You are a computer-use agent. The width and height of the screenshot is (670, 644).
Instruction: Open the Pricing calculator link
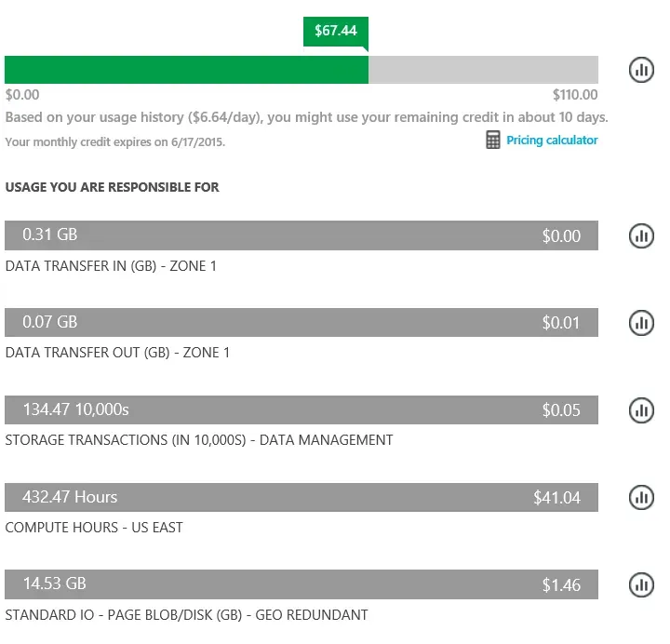[552, 141]
